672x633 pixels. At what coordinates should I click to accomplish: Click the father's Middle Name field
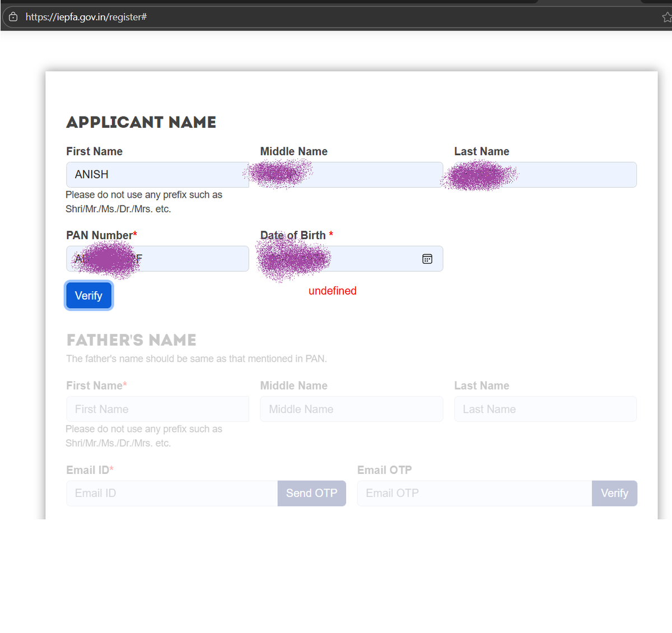(x=352, y=409)
